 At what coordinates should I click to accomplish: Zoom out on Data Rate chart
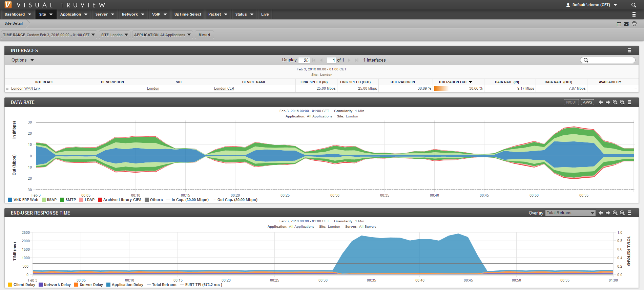pyautogui.click(x=622, y=102)
